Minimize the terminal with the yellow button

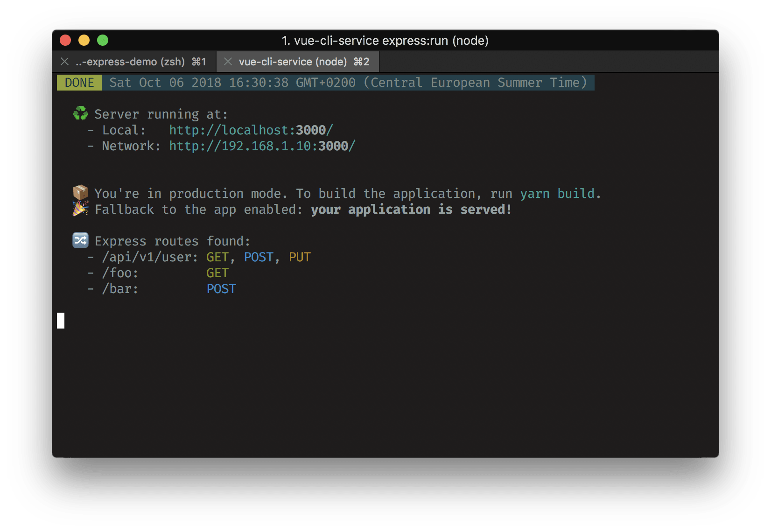tap(84, 41)
